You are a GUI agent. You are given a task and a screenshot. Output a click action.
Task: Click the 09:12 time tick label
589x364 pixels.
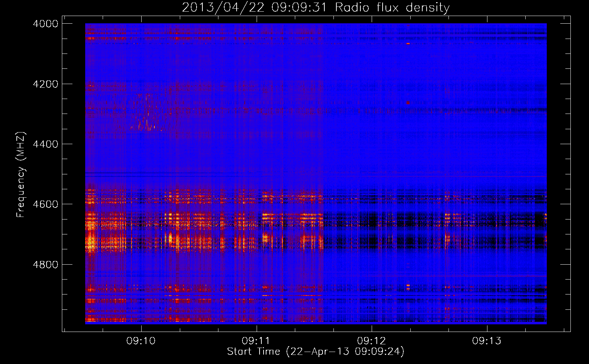coord(372,341)
